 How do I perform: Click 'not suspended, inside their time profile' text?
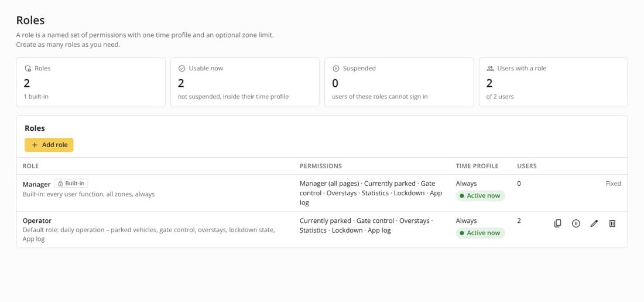pyautogui.click(x=233, y=97)
